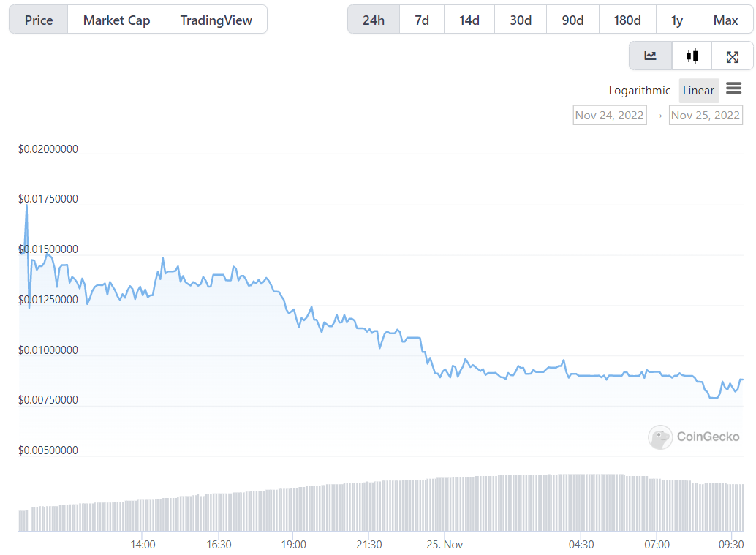Click the $0.00750000 axis label
Viewport: 756px width, 555px height.
click(x=48, y=400)
